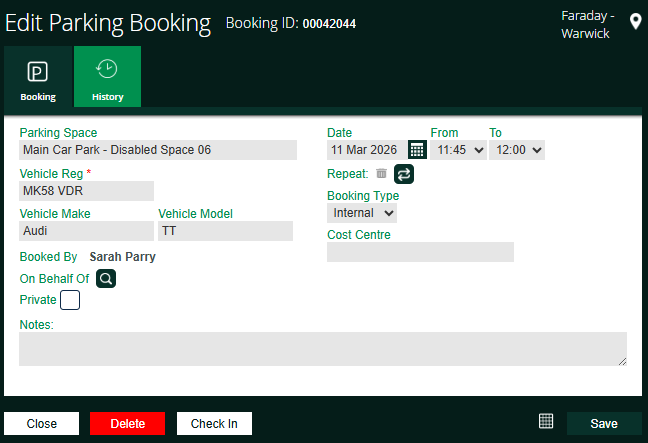Click the History clock icon
The height and width of the screenshot is (443, 648).
click(x=107, y=69)
